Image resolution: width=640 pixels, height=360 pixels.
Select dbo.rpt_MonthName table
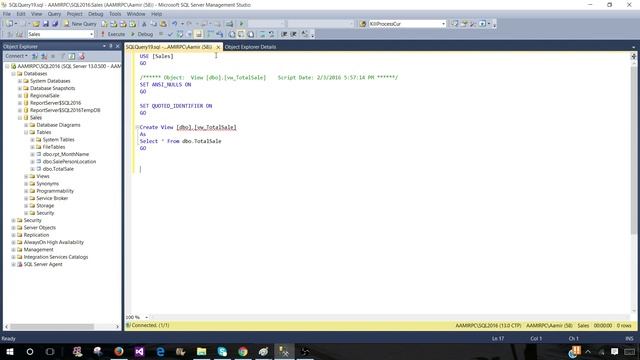point(66,154)
